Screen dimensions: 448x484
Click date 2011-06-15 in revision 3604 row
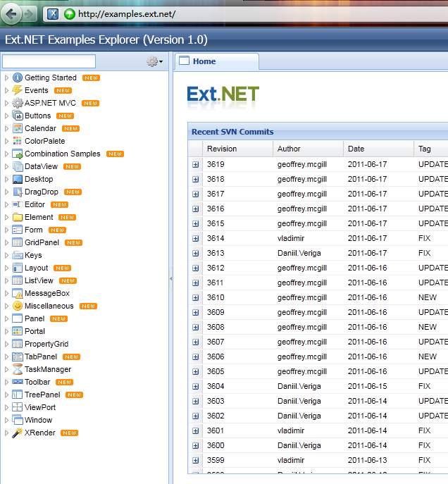point(367,386)
